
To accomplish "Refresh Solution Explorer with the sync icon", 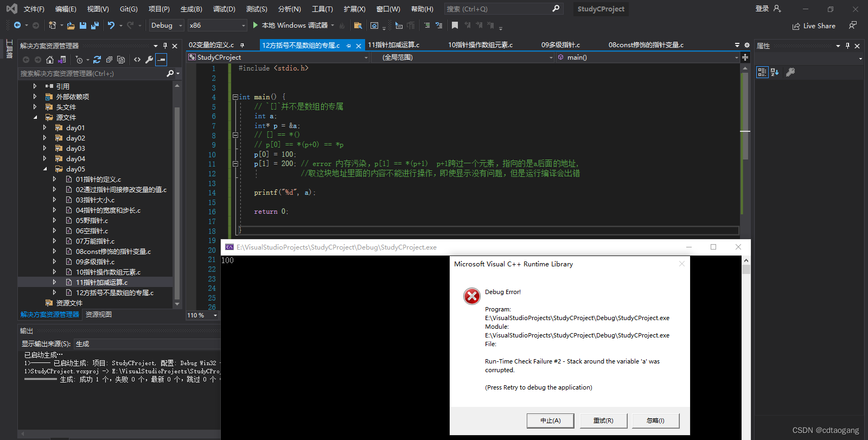I will (97, 60).
